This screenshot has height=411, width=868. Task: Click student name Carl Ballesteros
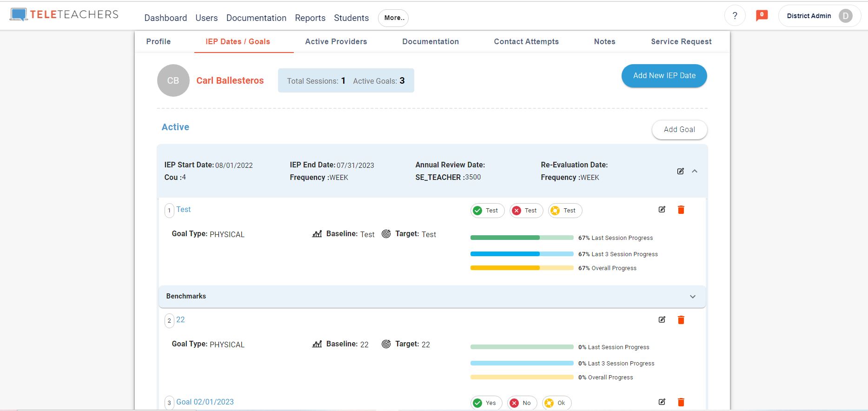click(x=230, y=80)
